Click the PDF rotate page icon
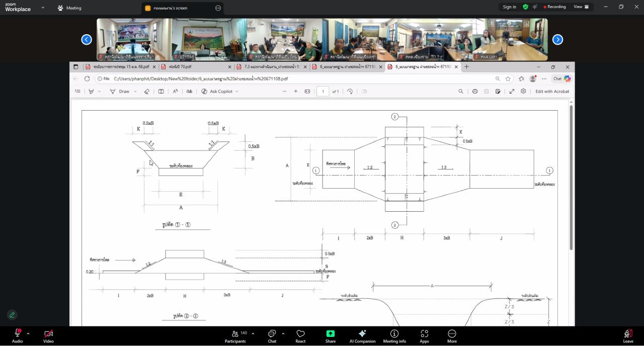The width and height of the screenshot is (644, 346). 350,92
